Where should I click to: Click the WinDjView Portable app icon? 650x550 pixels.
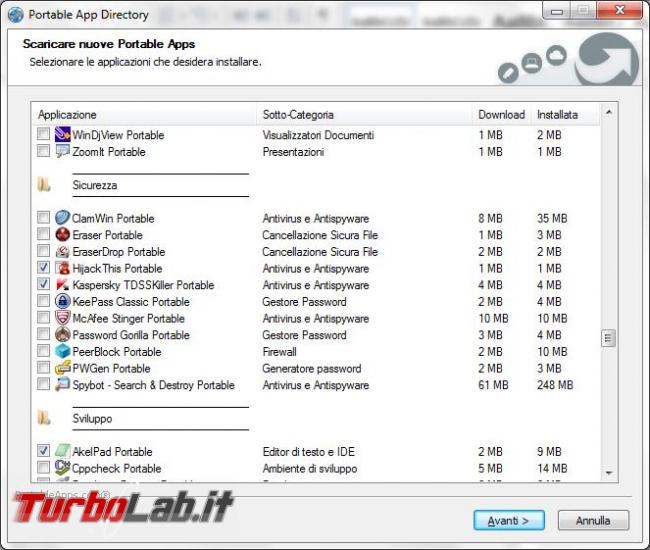[x=63, y=135]
